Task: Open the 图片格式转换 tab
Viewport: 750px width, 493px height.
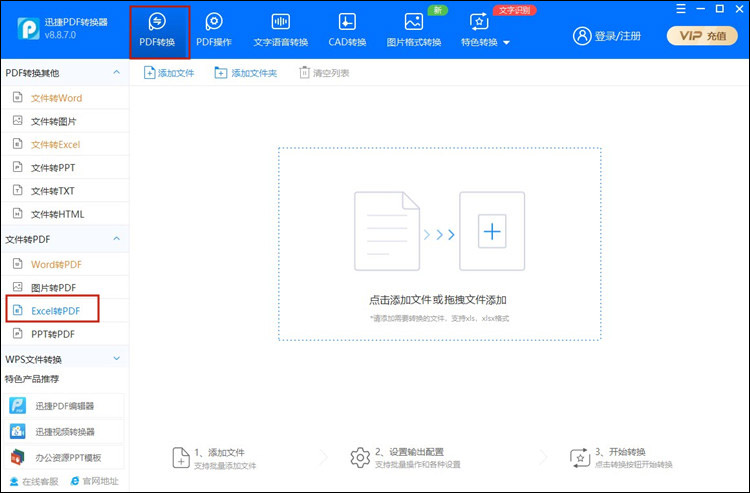Action: tap(414, 32)
